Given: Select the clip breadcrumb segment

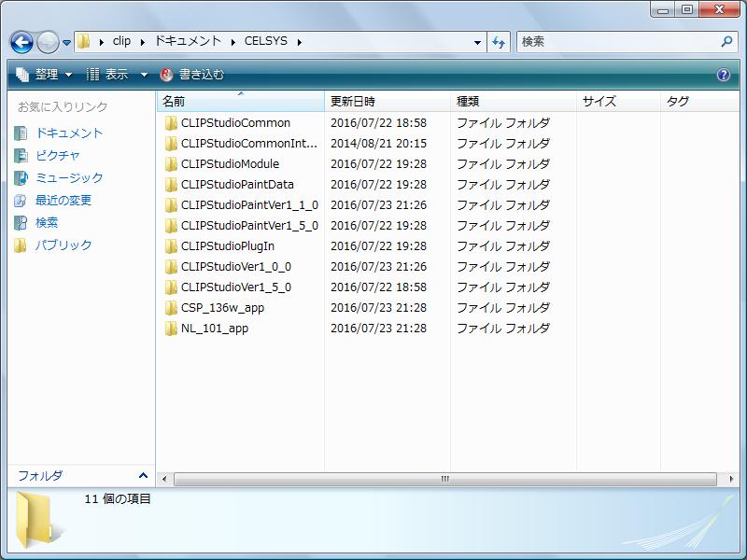Looking at the screenshot, I should tap(121, 41).
